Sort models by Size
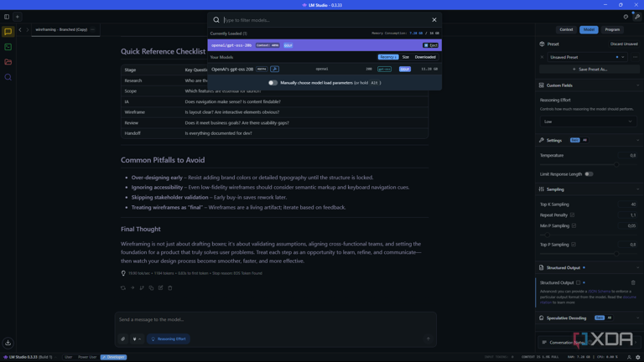 point(405,57)
